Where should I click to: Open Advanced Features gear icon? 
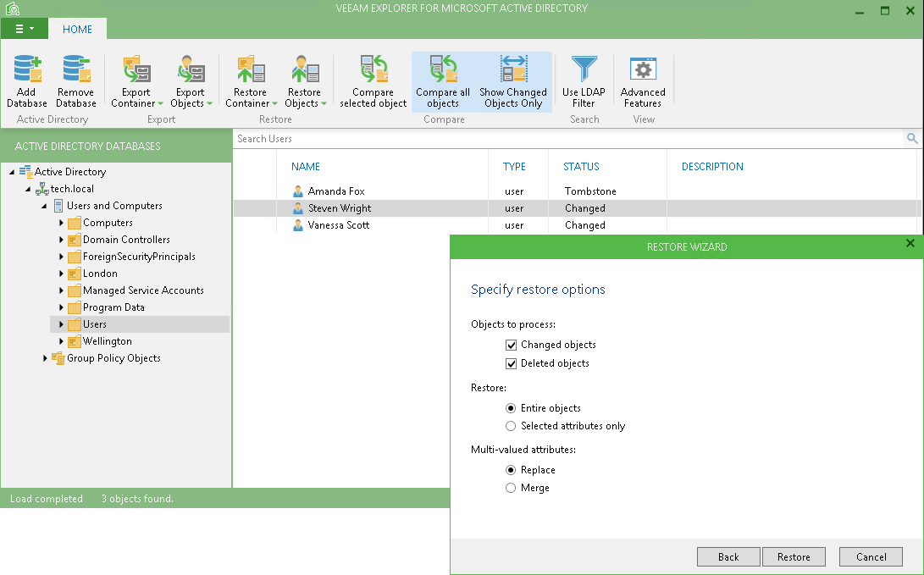pyautogui.click(x=643, y=69)
